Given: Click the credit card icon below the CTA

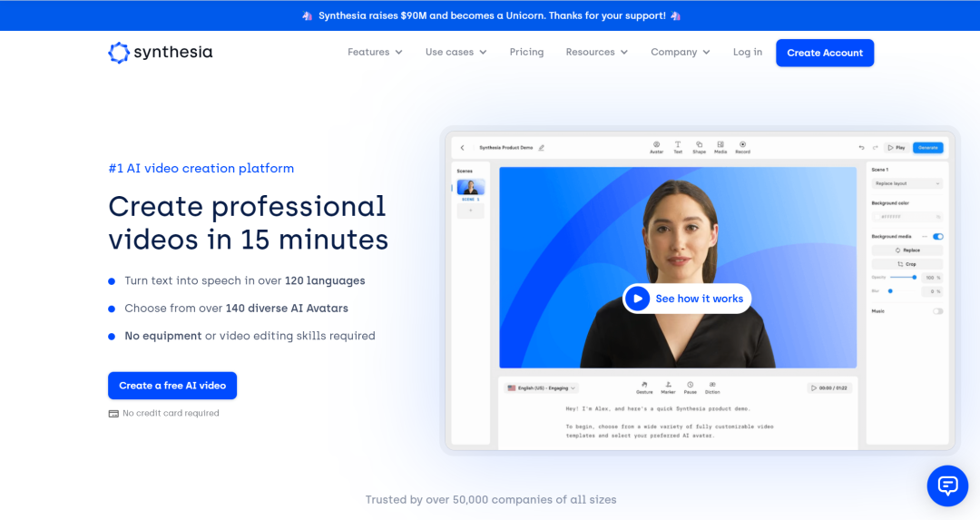Looking at the screenshot, I should pyautogui.click(x=113, y=414).
